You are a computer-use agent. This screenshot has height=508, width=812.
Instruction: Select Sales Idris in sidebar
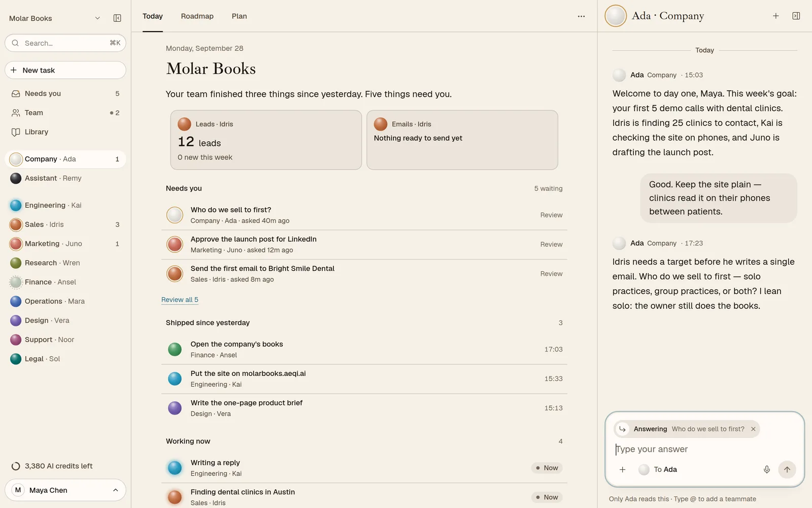point(65,225)
